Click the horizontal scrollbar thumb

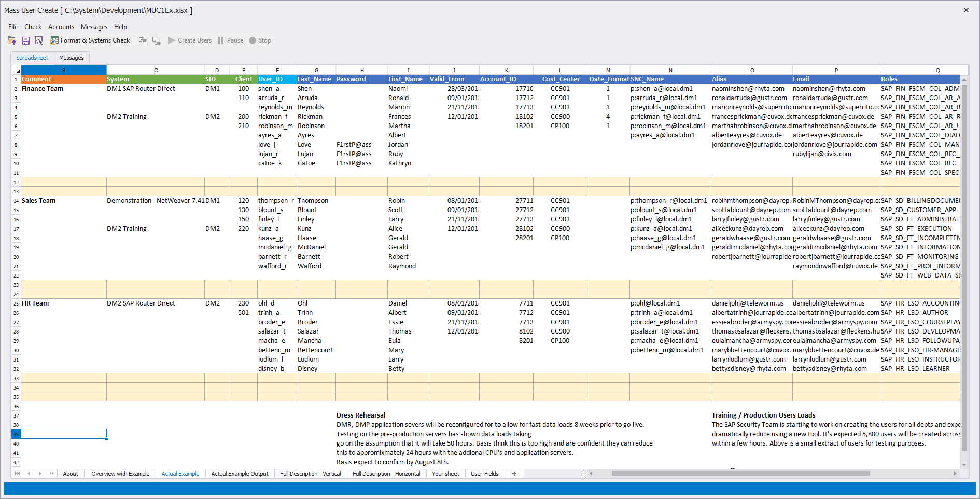(740, 473)
